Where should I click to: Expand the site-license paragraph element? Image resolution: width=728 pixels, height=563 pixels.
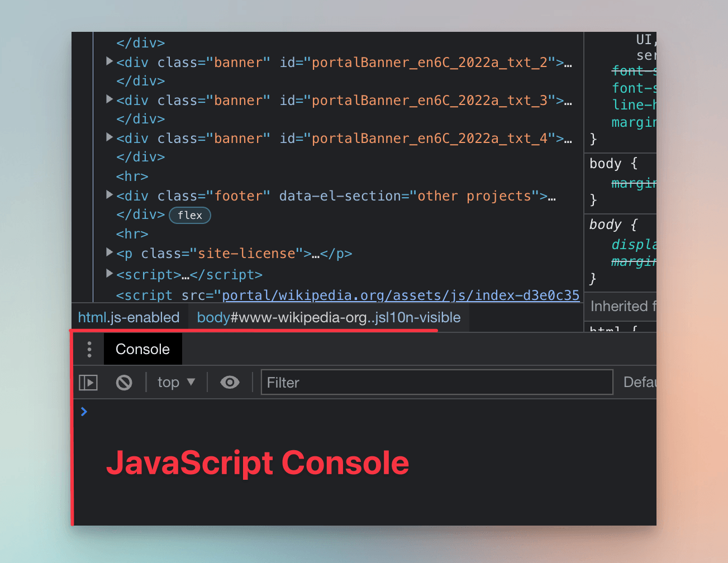(109, 252)
